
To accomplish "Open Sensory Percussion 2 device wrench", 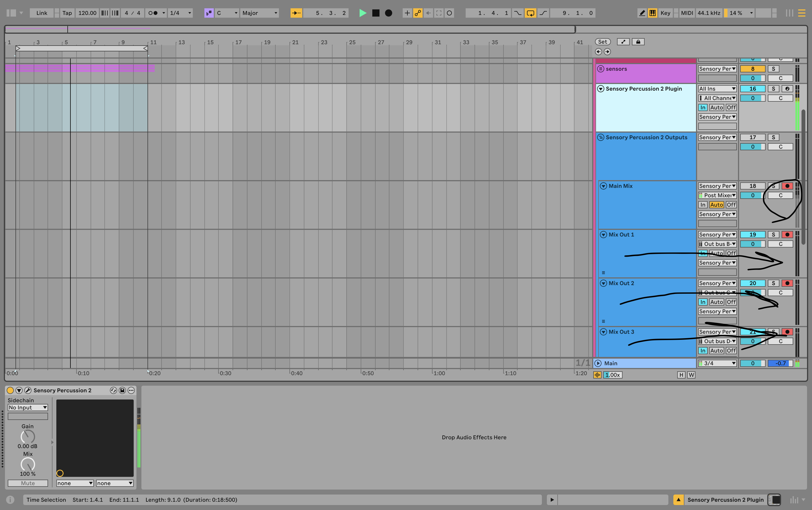I will (28, 390).
